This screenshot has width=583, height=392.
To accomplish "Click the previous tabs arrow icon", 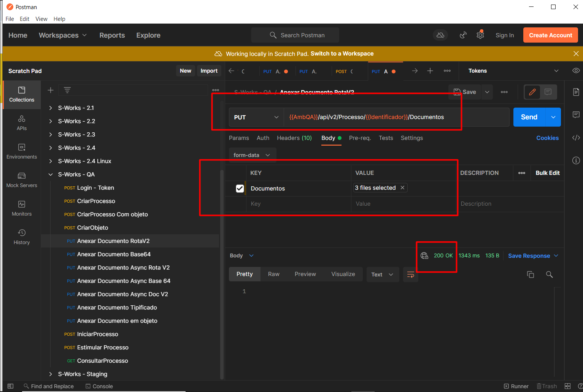I will tap(231, 71).
